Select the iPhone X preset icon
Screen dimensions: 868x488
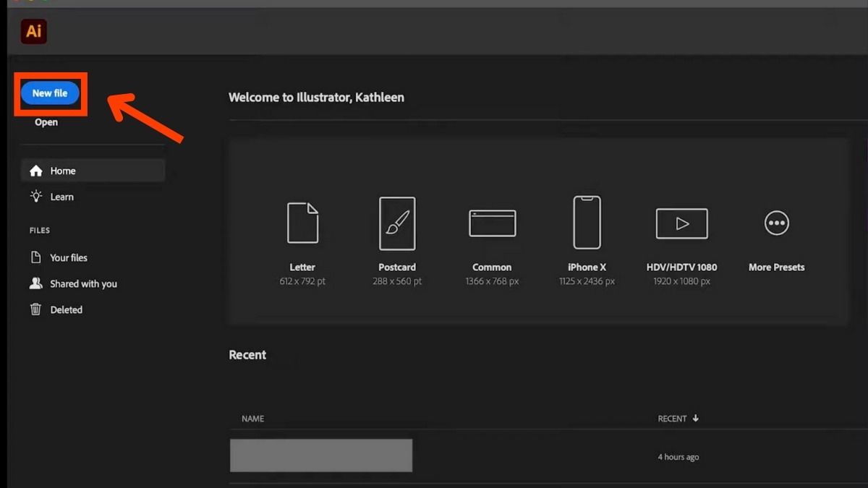pos(587,223)
